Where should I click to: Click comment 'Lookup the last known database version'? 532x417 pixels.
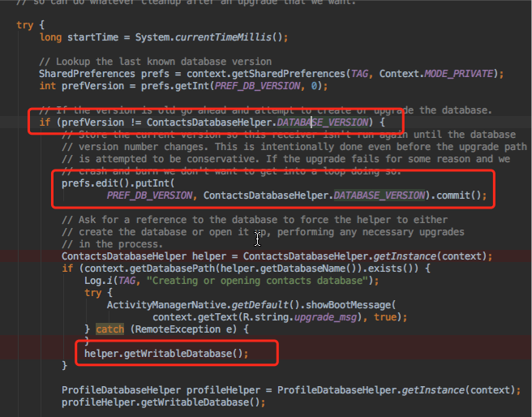pyautogui.click(x=155, y=62)
